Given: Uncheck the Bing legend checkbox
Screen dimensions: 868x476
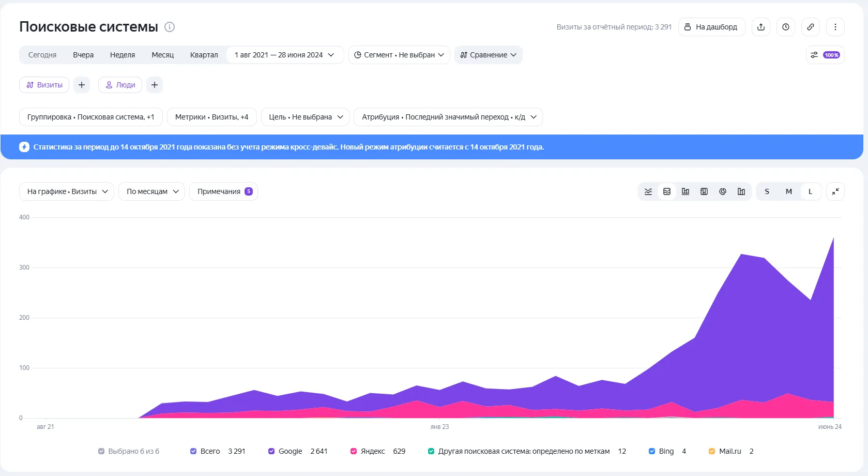Looking at the screenshot, I should point(652,451).
